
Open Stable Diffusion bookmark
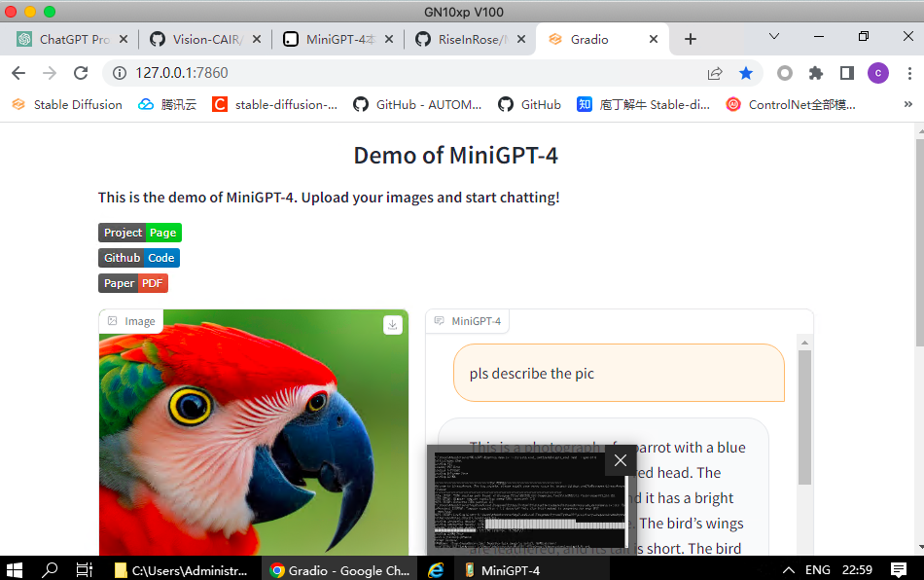tap(67, 105)
